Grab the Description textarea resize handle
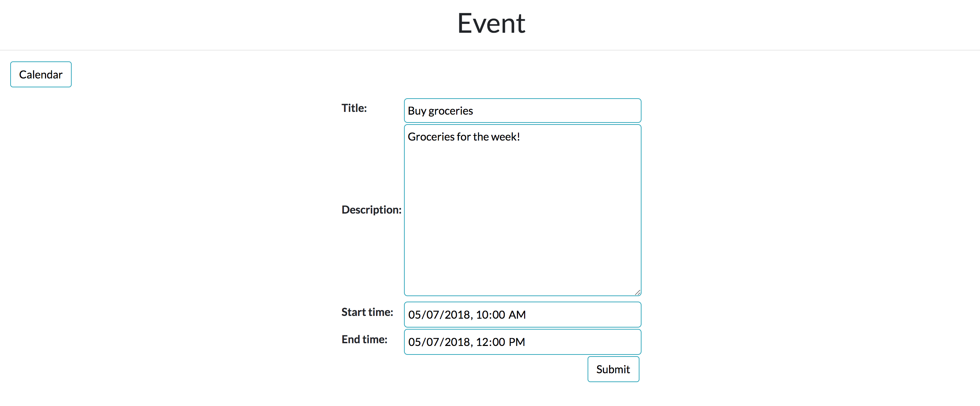980x406 pixels. click(x=638, y=292)
